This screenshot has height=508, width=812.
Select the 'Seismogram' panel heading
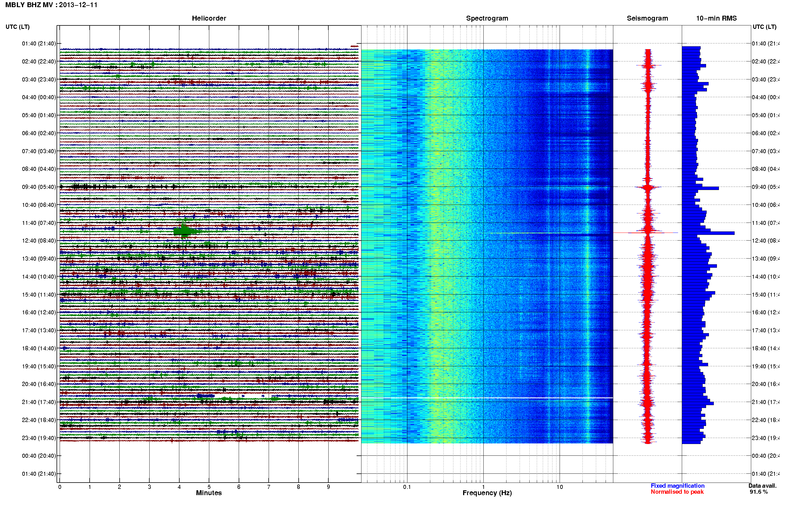[x=647, y=19]
